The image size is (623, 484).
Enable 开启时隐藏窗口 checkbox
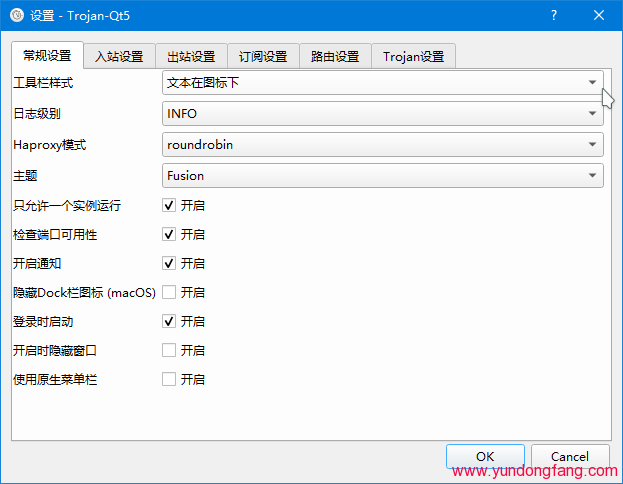click(169, 351)
